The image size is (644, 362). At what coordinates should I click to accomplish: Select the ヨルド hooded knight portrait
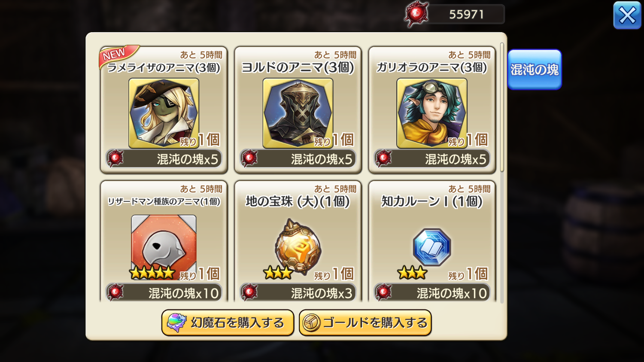tap(298, 113)
